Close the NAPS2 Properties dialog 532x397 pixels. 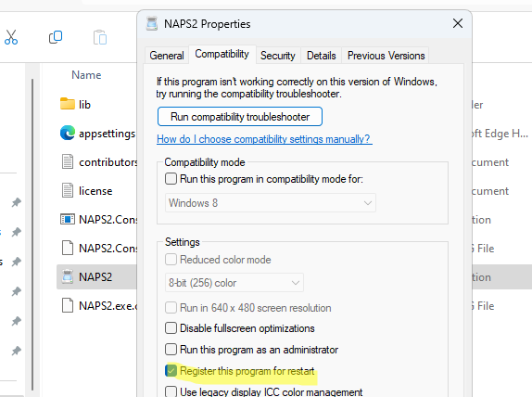tap(458, 23)
